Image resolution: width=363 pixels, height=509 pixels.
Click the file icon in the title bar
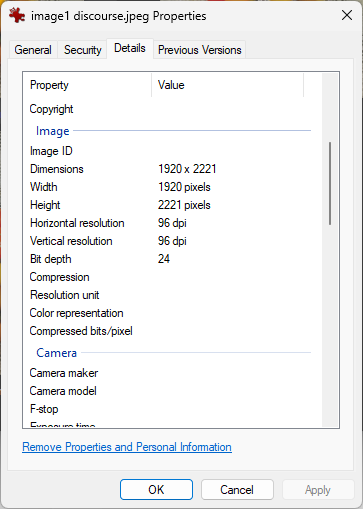click(17, 15)
